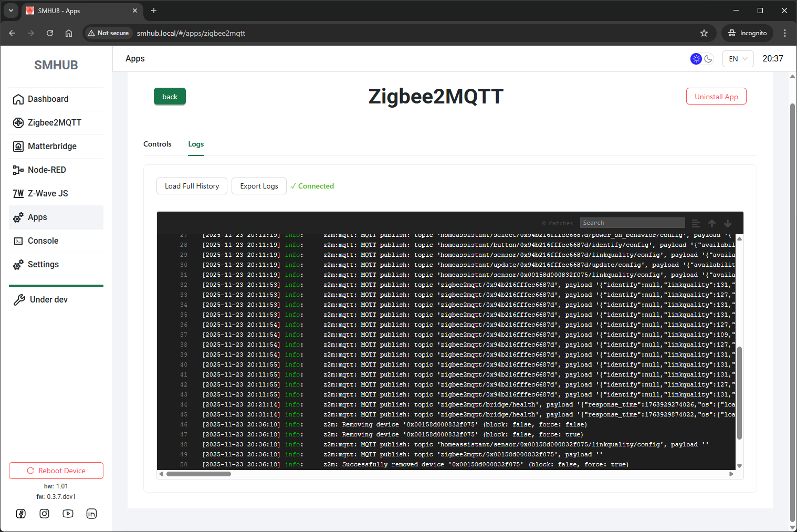The width and height of the screenshot is (797, 532).
Task: Switch to dark theme moon toggle
Action: pyautogui.click(x=708, y=59)
